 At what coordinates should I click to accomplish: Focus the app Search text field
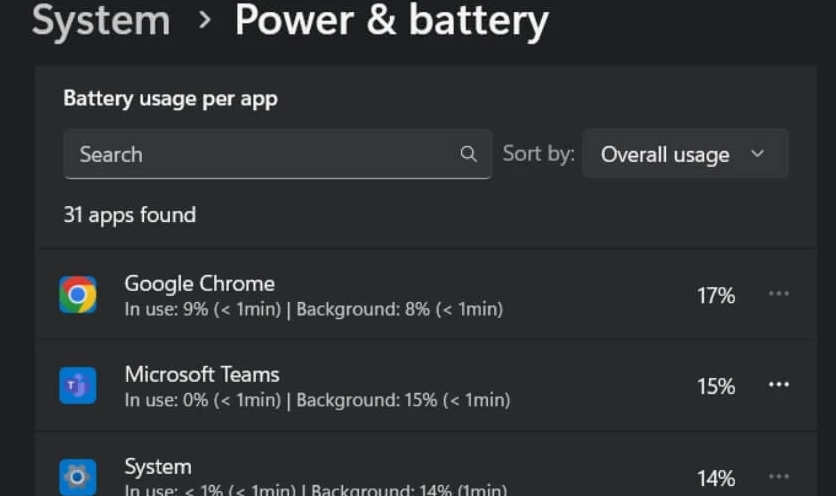[260, 154]
